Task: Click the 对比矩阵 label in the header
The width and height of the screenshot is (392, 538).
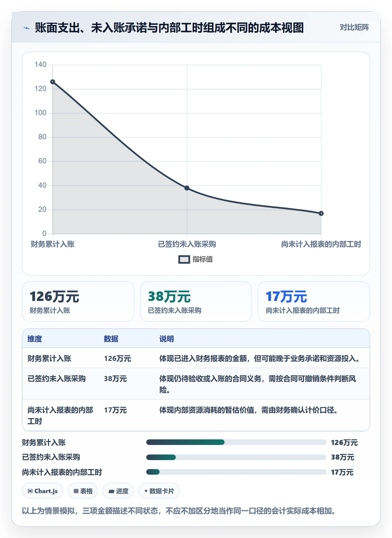Action: point(354,27)
